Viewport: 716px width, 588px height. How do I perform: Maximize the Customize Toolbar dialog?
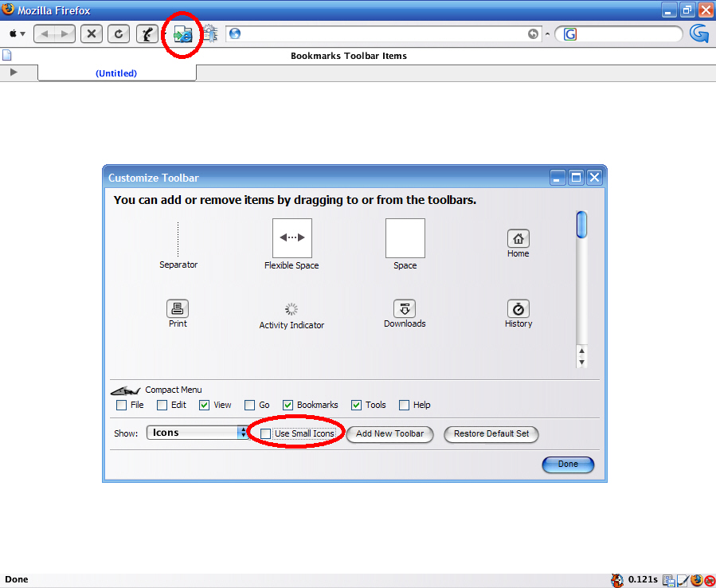[577, 177]
